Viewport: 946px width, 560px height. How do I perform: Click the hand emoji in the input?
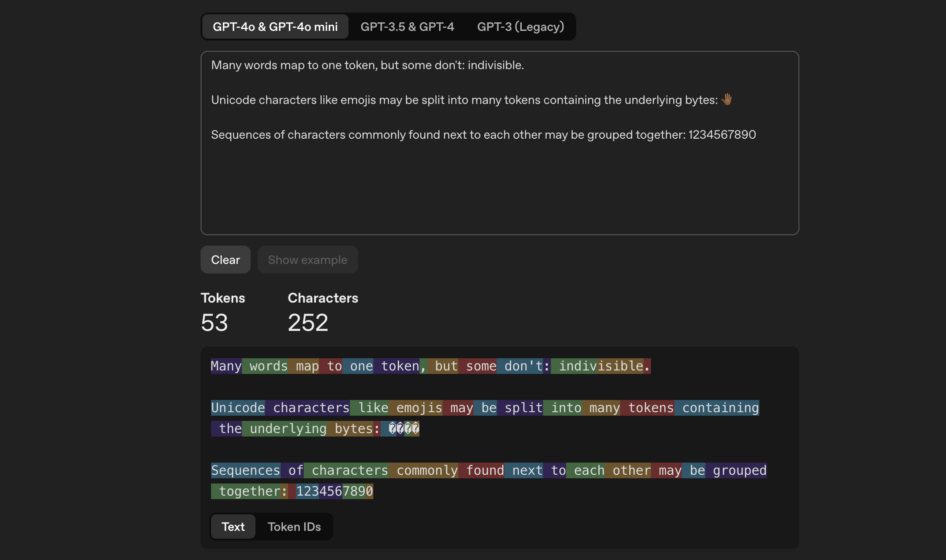coord(726,100)
